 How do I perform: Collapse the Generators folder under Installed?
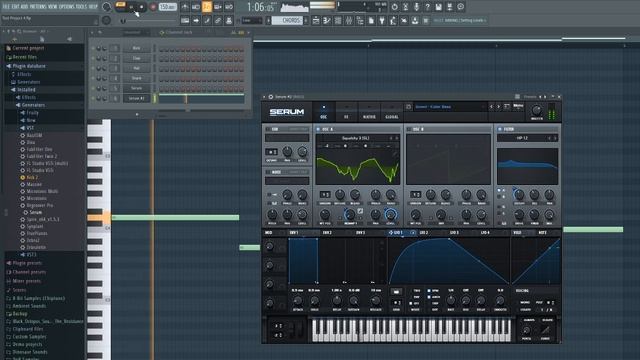[x=33, y=105]
